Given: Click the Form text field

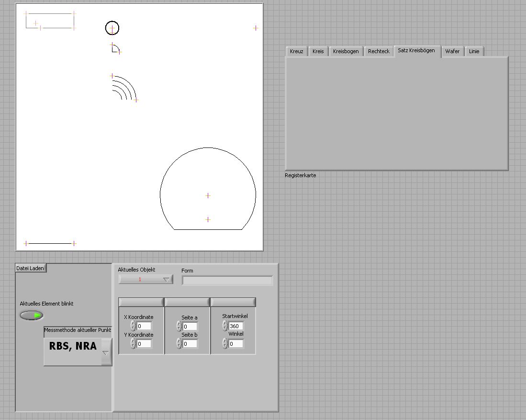Looking at the screenshot, I should pyautogui.click(x=227, y=281).
